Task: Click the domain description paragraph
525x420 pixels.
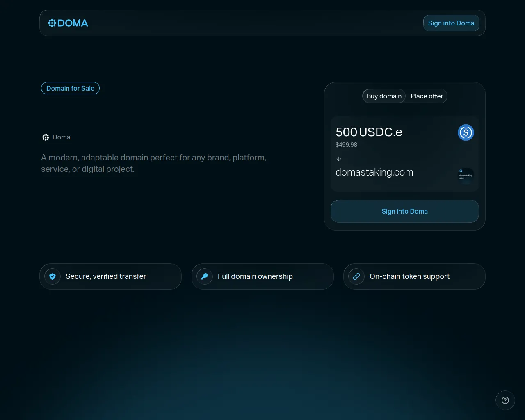Action: click(154, 163)
